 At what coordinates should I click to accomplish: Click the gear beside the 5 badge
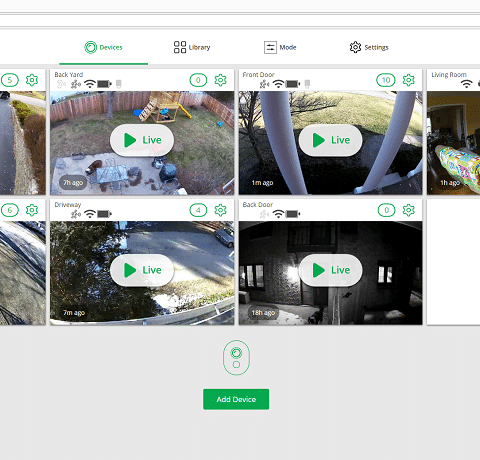coord(32,80)
